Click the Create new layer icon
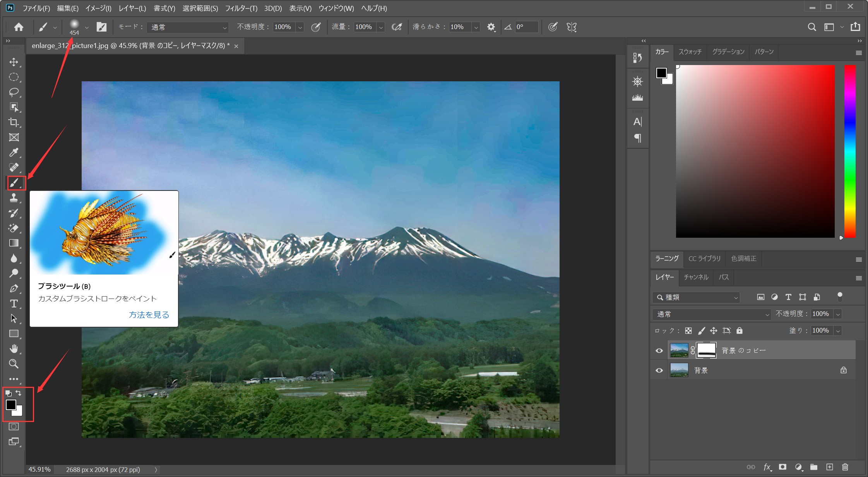Screen dimensions: 868x477 point(829,467)
